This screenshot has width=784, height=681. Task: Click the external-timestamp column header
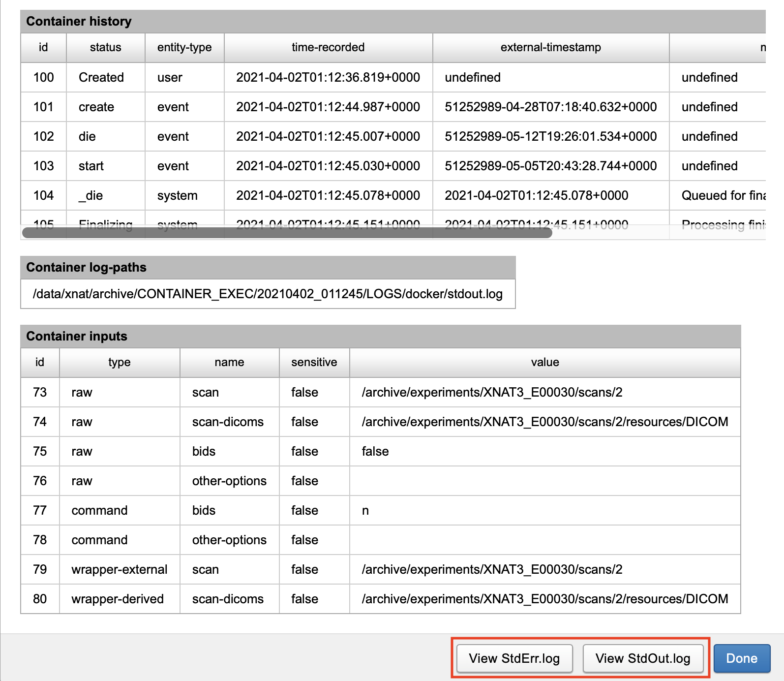tap(550, 47)
